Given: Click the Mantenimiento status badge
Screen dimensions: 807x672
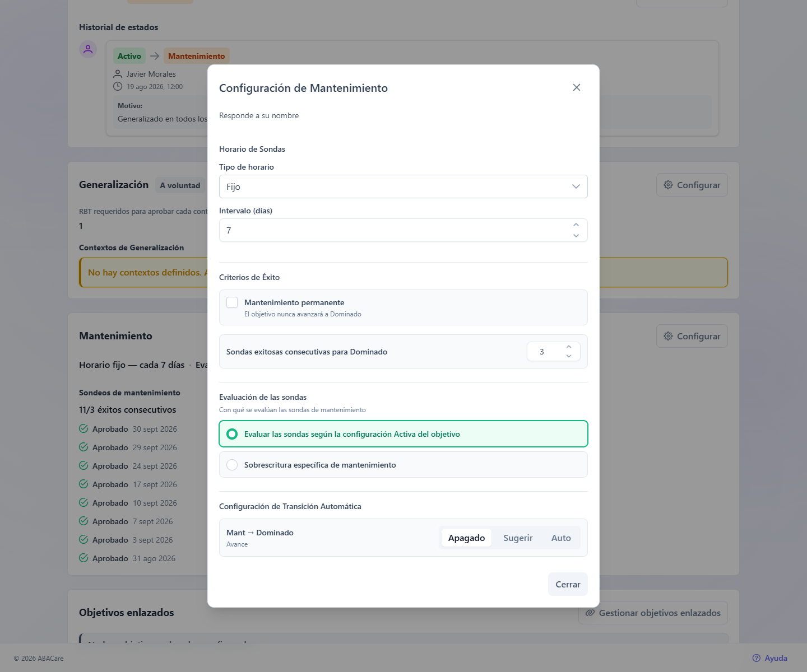Looking at the screenshot, I should tap(197, 56).
